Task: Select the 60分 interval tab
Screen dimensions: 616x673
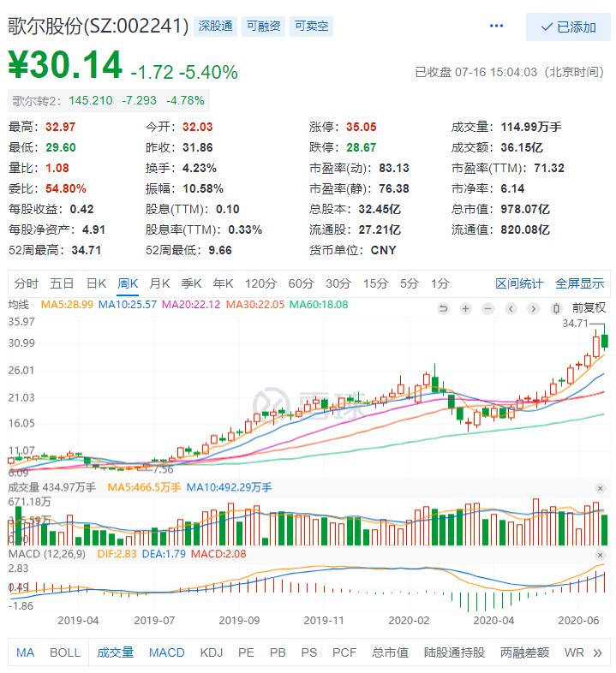Action: click(301, 283)
